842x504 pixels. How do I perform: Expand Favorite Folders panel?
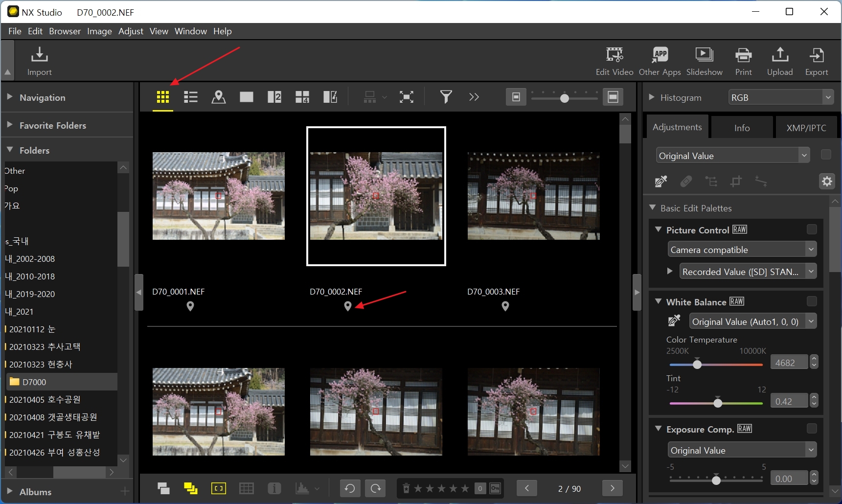pos(9,125)
